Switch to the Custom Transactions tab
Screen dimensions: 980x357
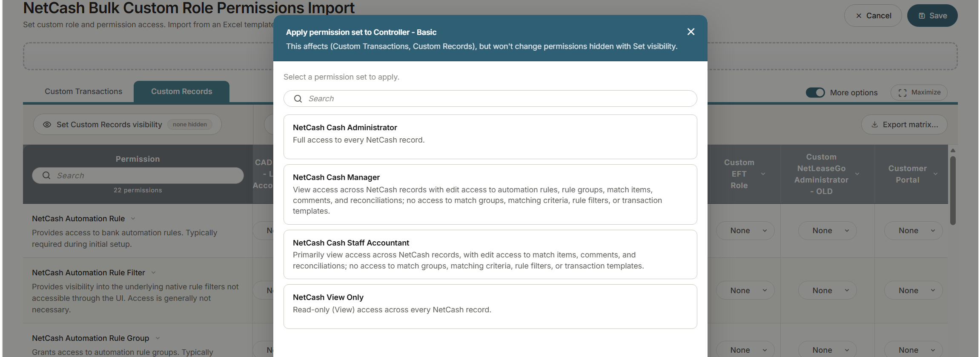(x=83, y=91)
